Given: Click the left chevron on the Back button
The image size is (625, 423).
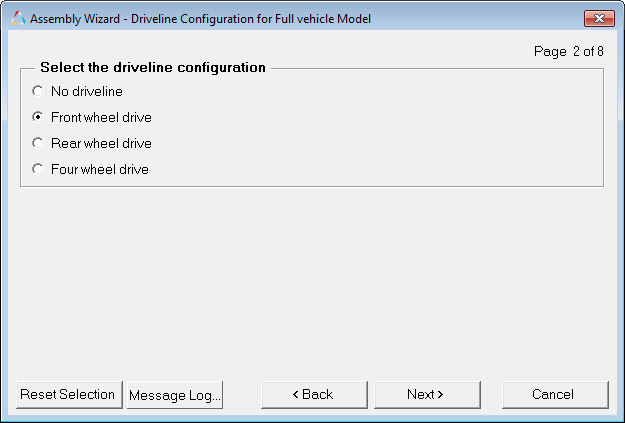Looking at the screenshot, I should point(295,395).
